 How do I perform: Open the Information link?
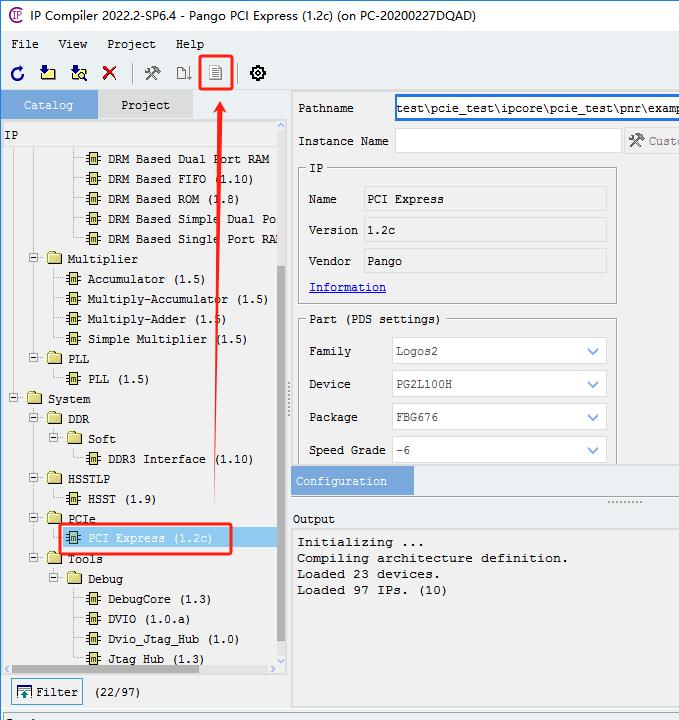[347, 287]
